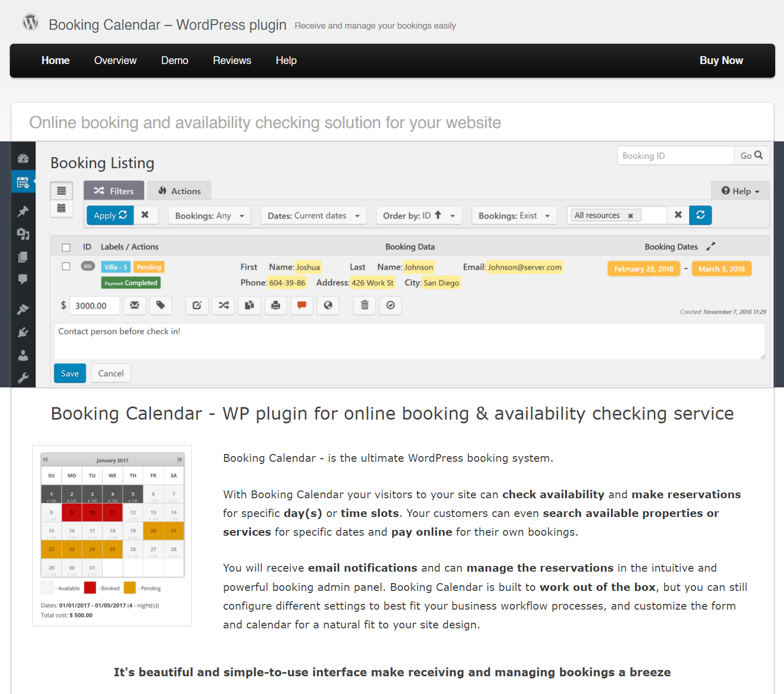Select the Tools wrench icon
Screen dimensions: 784x694
tap(23, 378)
